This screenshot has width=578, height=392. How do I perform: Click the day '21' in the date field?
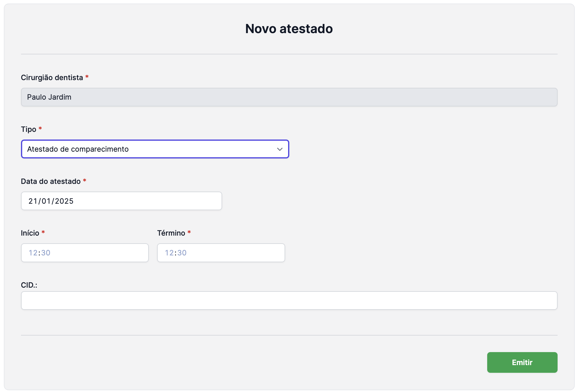pos(33,201)
